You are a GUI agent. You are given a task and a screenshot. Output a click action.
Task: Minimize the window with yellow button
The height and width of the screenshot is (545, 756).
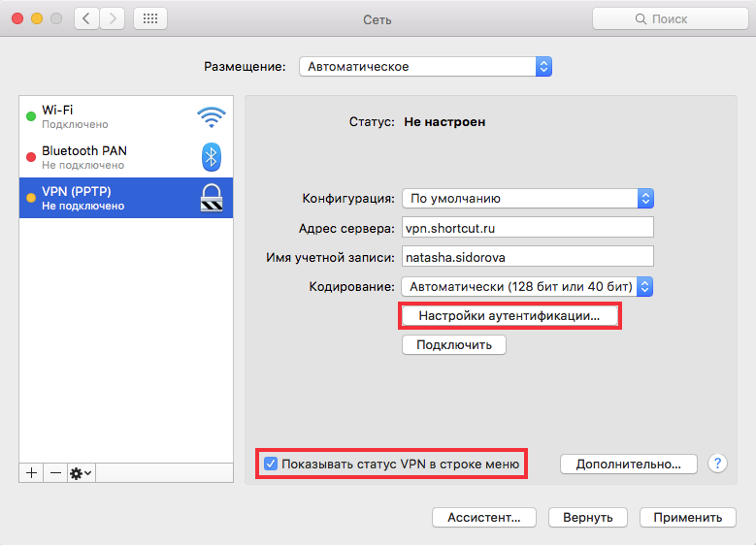coord(37,18)
